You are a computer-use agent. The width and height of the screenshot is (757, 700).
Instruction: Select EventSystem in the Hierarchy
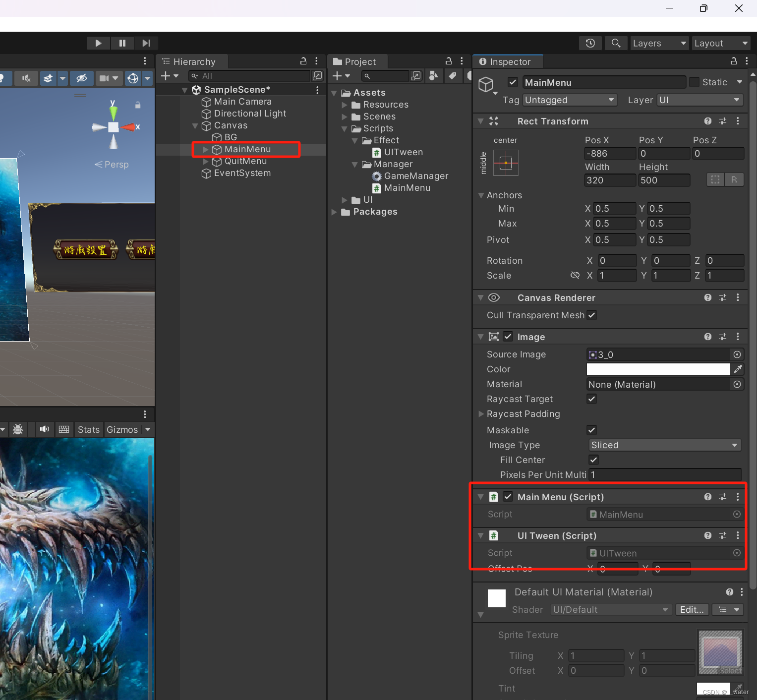pos(242,173)
